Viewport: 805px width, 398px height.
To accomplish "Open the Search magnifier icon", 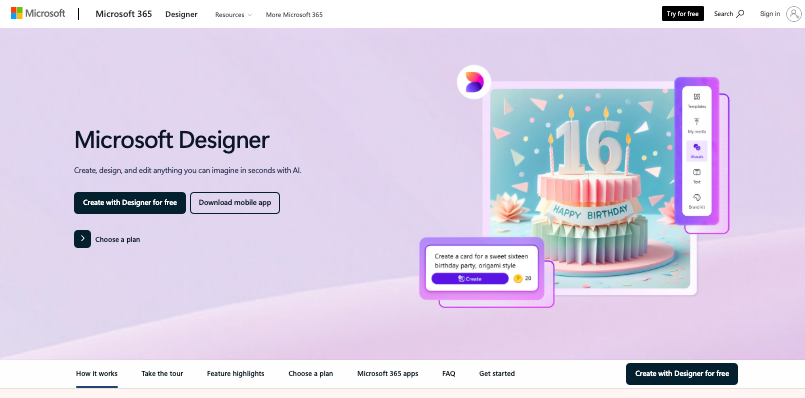I will click(x=740, y=14).
